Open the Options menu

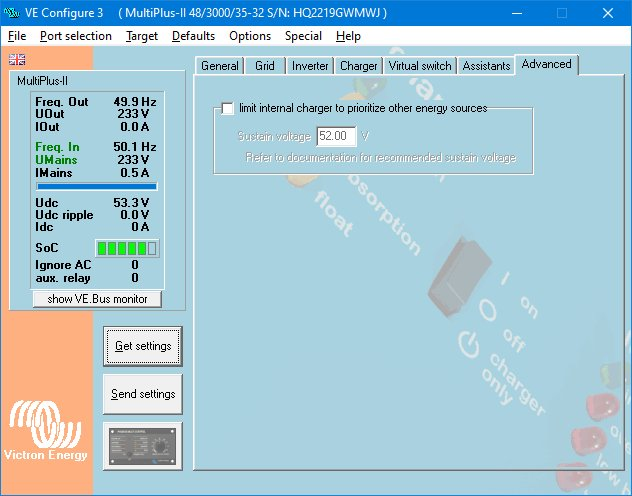point(250,36)
